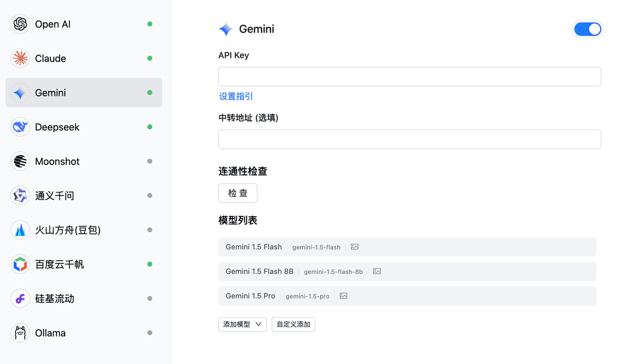Image resolution: width=633 pixels, height=364 pixels.
Task: Click the 百度云千帆 logo icon
Action: click(x=20, y=264)
